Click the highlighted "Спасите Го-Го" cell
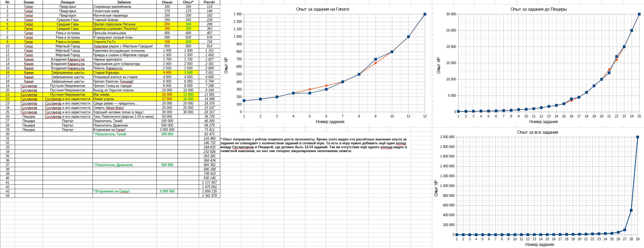The width and height of the screenshot is (644, 248). pos(104,42)
